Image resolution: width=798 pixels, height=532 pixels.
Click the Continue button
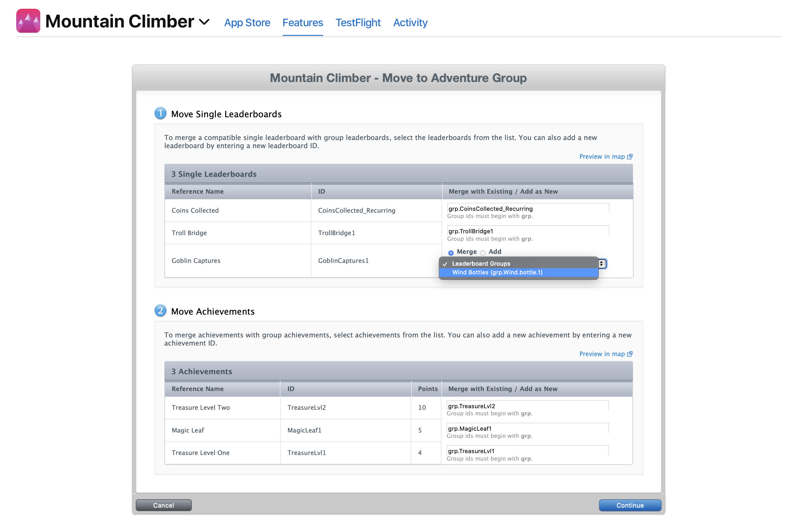click(x=630, y=505)
